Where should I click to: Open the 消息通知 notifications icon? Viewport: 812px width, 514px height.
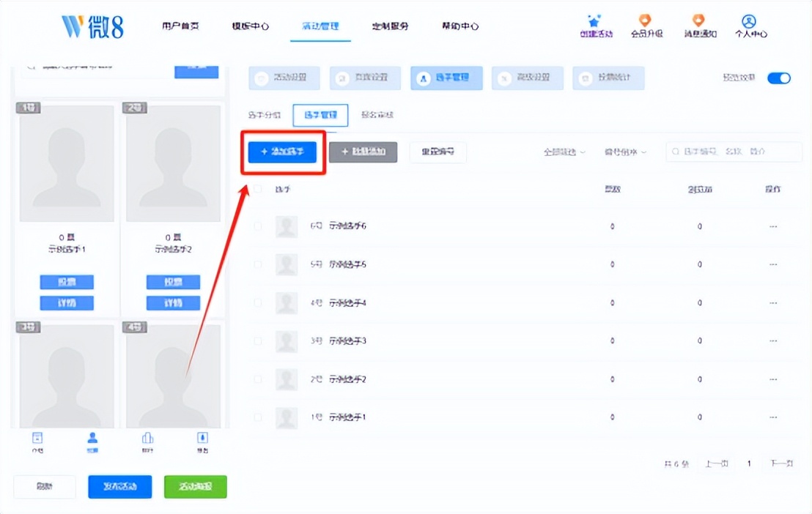699,21
